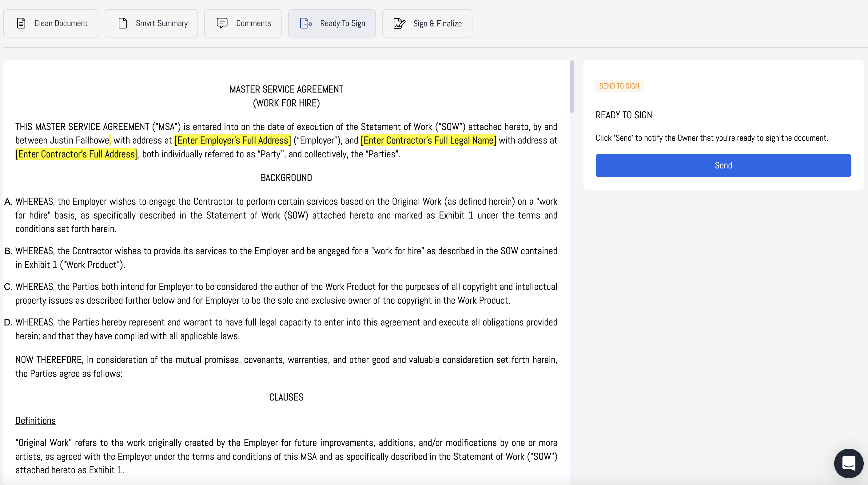
Task: Select the Ready To Sign tab label
Action: [x=342, y=23]
